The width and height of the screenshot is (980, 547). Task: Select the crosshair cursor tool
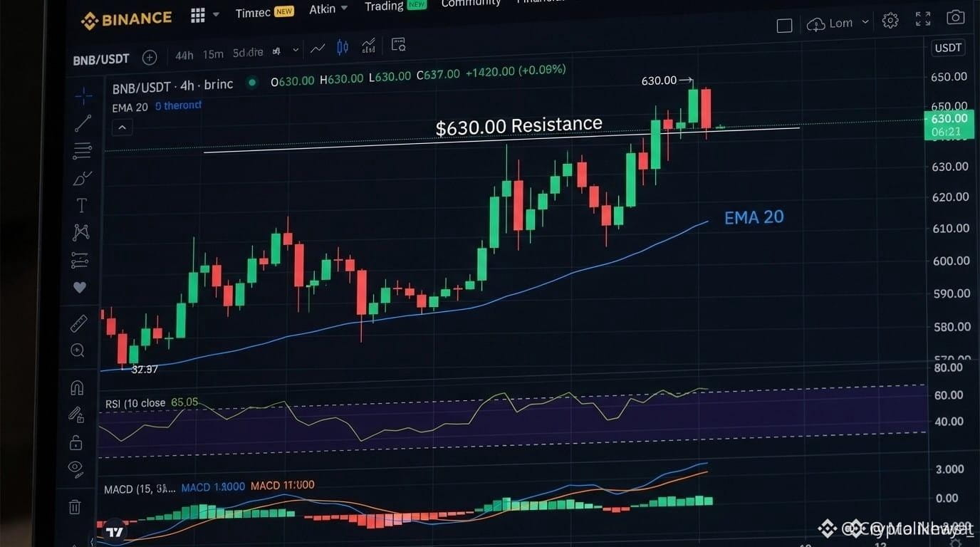point(83,95)
